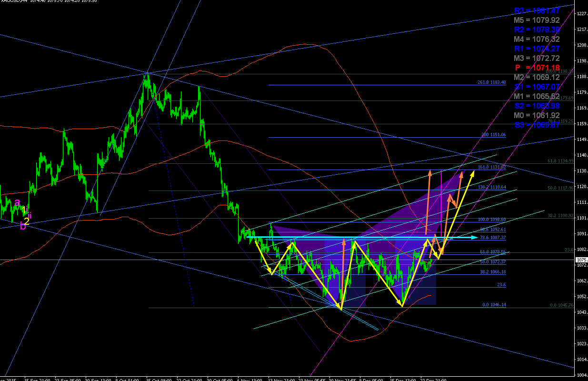
Task: Select the M0 = 1061.92 mid-pivot label
Action: pos(537,115)
